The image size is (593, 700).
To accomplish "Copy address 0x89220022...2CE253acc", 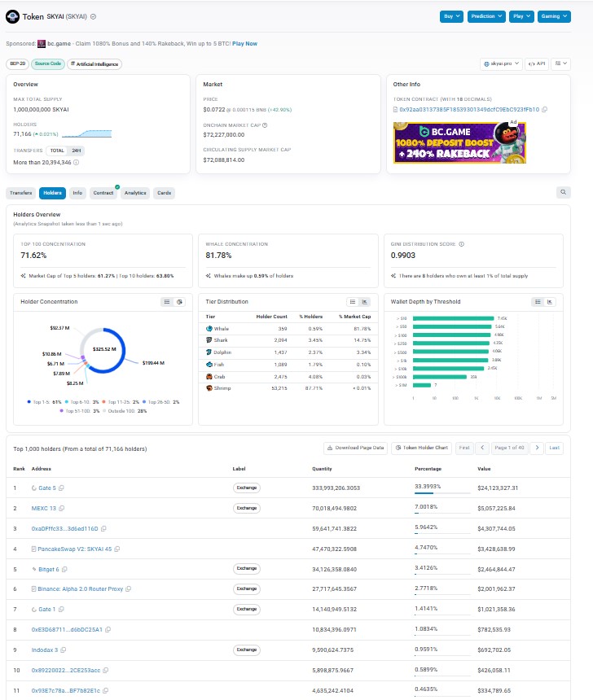I will click(105, 670).
